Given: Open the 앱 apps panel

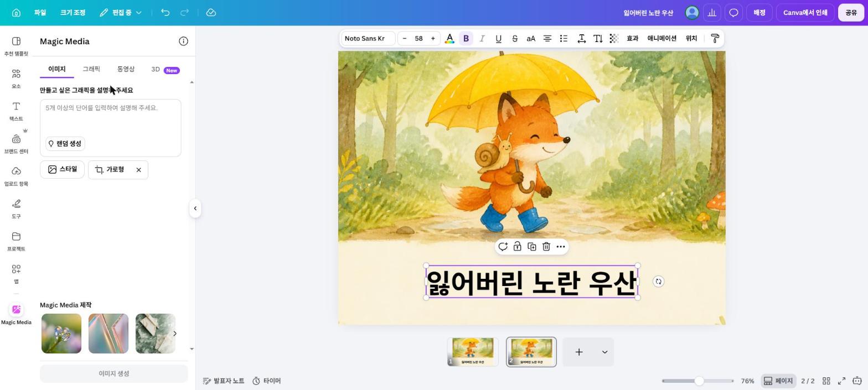Looking at the screenshot, I should (x=16, y=274).
